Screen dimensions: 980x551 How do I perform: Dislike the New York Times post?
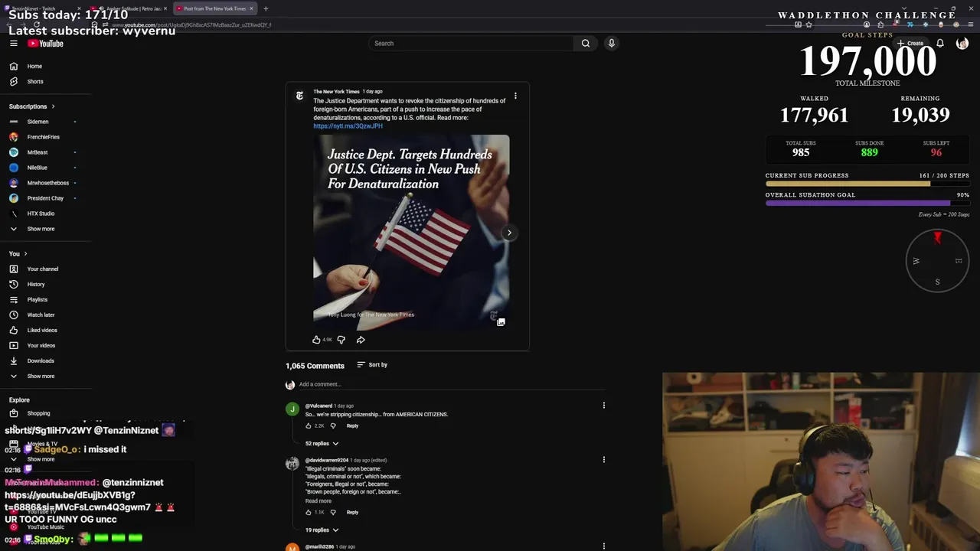click(341, 340)
